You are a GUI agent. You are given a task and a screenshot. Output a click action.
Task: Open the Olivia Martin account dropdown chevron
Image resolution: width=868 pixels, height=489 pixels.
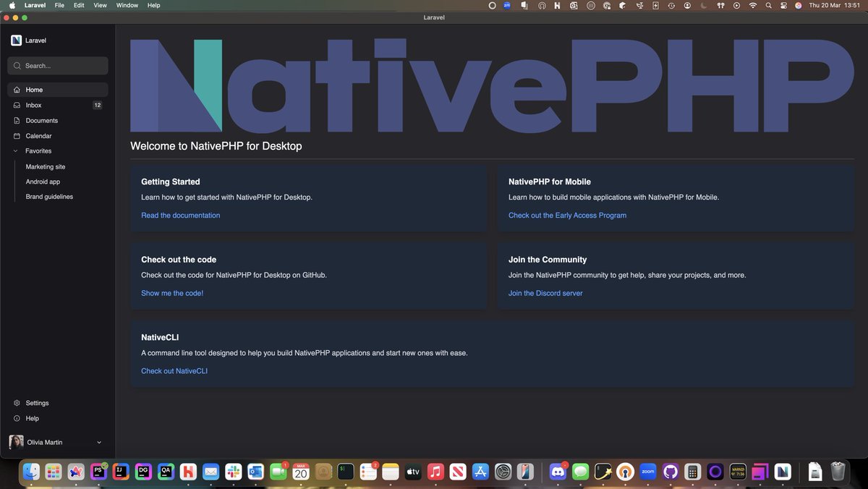click(99, 442)
